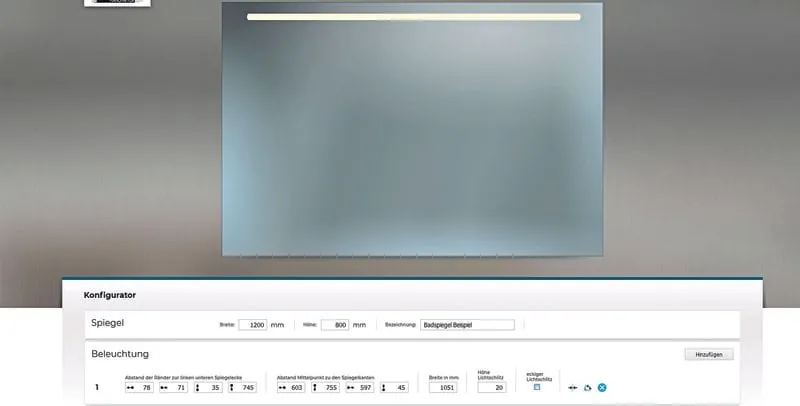This screenshot has width=800, height=406.
Task: Click the Höhe Lichtschlitz field showing 20
Action: pyautogui.click(x=492, y=387)
